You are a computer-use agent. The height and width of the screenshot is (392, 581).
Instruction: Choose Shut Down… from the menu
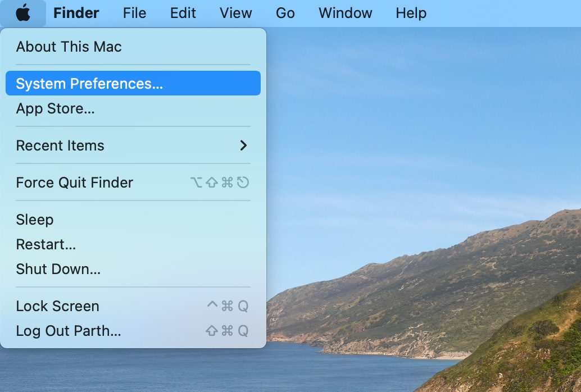(x=133, y=269)
